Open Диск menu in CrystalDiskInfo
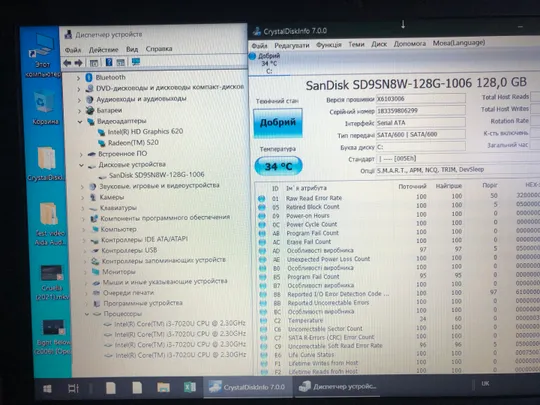This screenshot has width=540, height=405. click(379, 44)
